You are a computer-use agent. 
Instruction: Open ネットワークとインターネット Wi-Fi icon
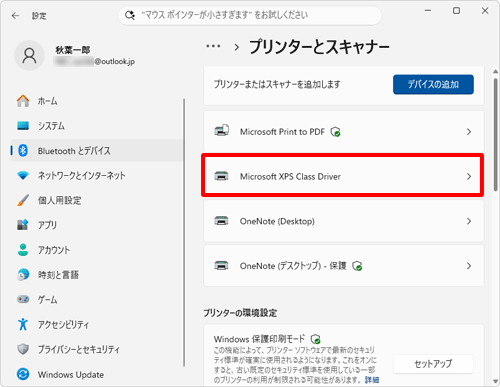[x=23, y=175]
